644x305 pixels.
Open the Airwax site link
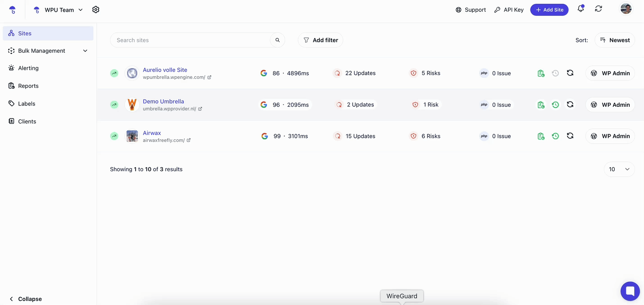152,133
